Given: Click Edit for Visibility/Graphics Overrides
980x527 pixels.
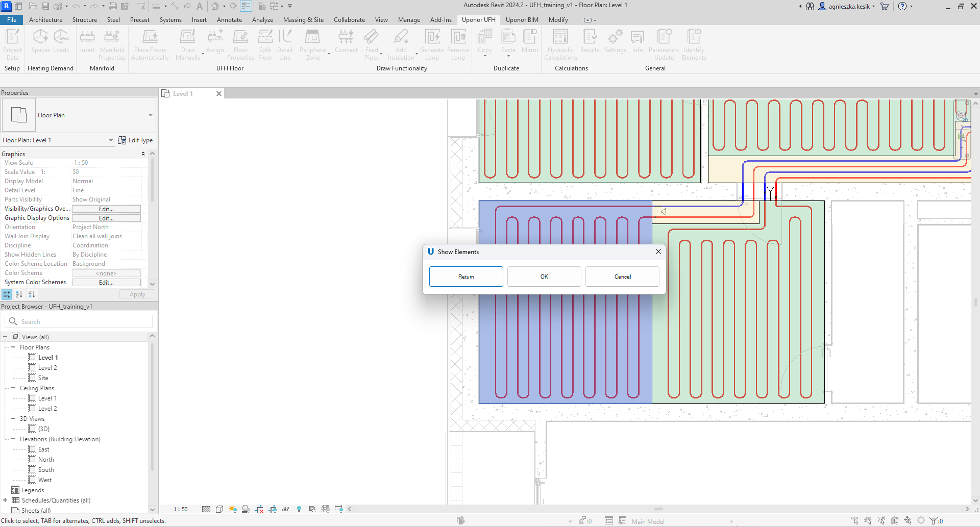Looking at the screenshot, I should coord(106,209).
